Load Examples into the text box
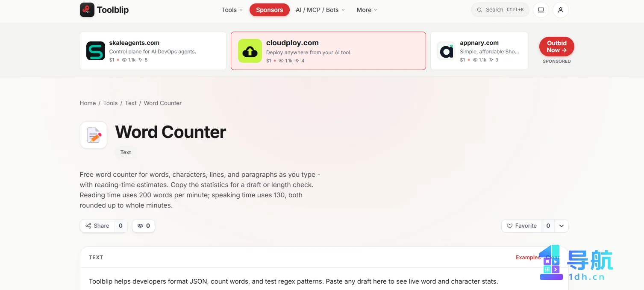644x290 pixels. coord(528,258)
